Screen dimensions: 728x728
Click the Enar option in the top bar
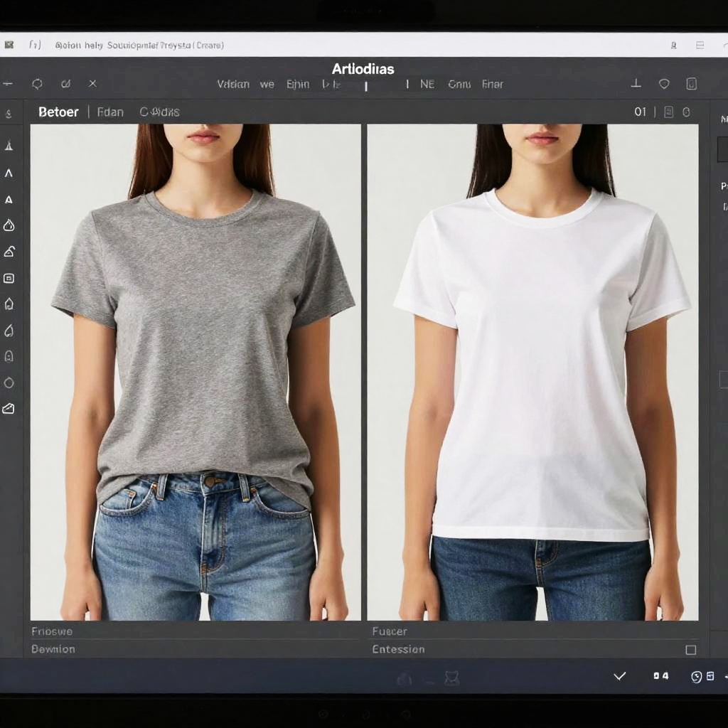[492, 84]
